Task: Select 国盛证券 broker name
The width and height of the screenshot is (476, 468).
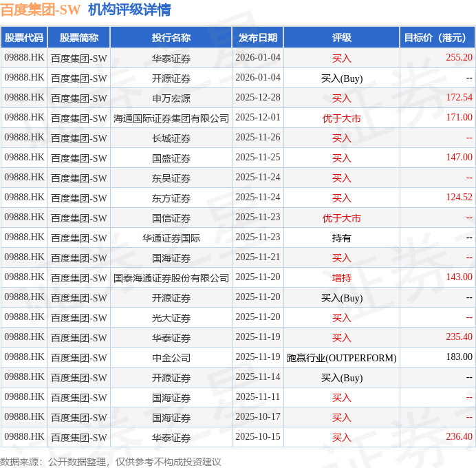Action: click(171, 158)
